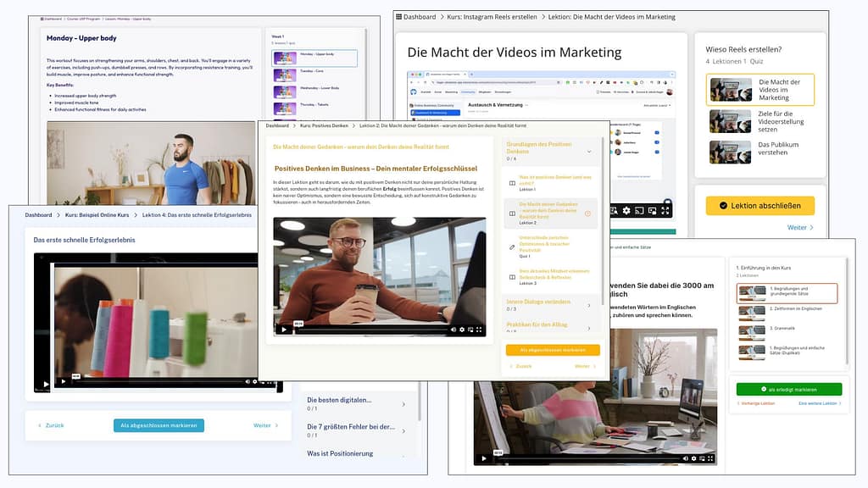Select 'Monday - Upper body' lesson in sidebar
This screenshot has width=868, height=488.
click(x=314, y=58)
